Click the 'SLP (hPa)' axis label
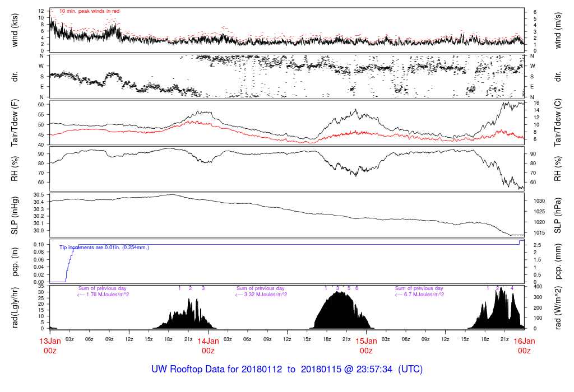The image size is (574, 392). click(558, 216)
